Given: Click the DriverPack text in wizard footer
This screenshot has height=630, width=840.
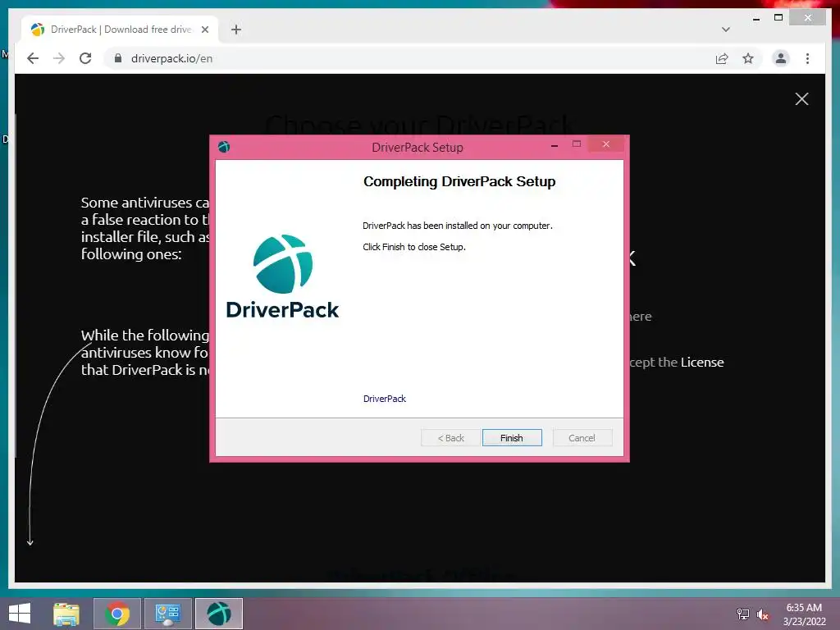Looking at the screenshot, I should coord(385,399).
